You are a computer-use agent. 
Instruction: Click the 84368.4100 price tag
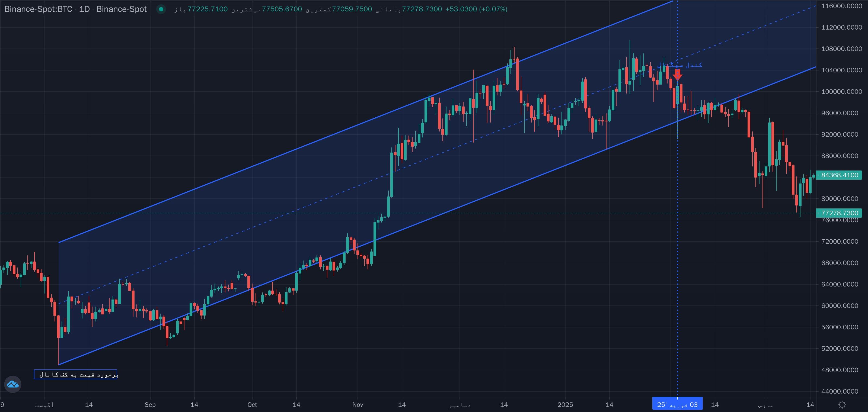coord(839,175)
